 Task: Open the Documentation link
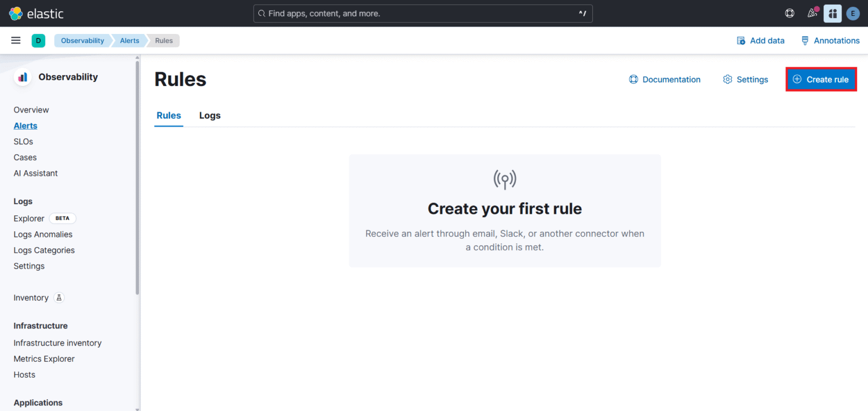point(665,79)
